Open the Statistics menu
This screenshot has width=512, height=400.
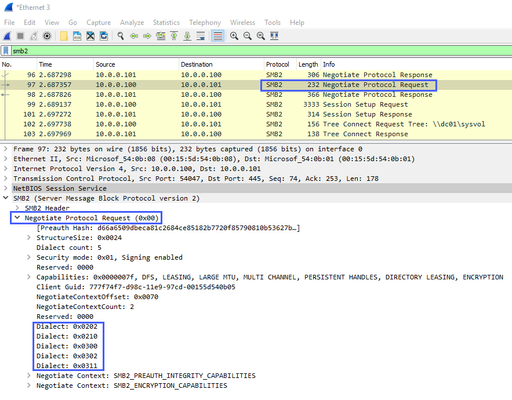[x=166, y=22]
